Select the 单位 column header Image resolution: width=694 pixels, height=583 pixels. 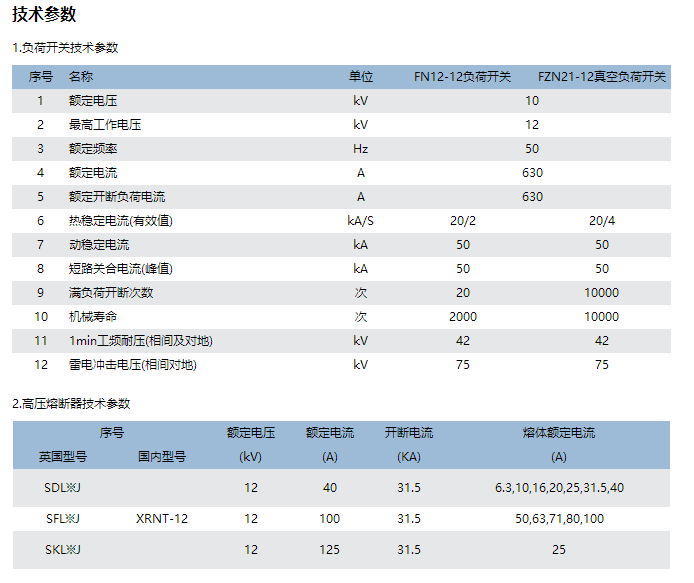coord(360,77)
